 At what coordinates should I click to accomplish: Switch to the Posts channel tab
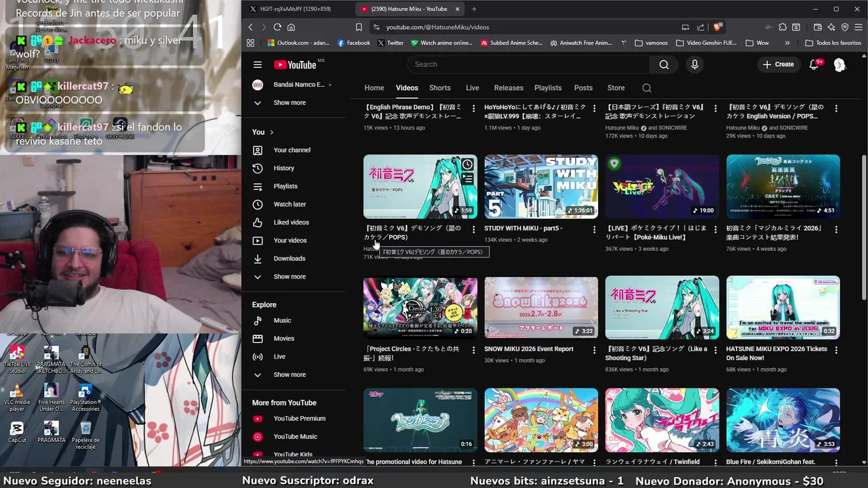583,88
